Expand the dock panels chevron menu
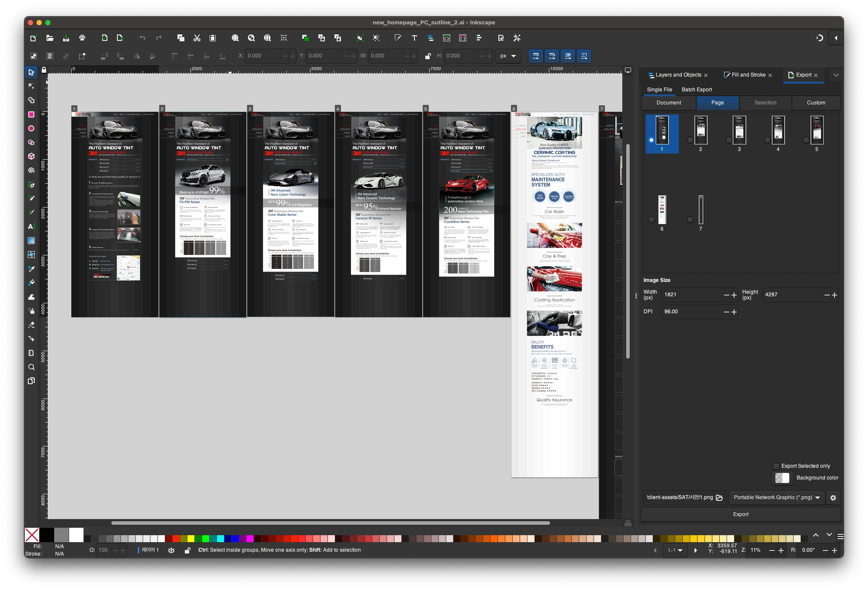This screenshot has height=590, width=868. [x=836, y=75]
